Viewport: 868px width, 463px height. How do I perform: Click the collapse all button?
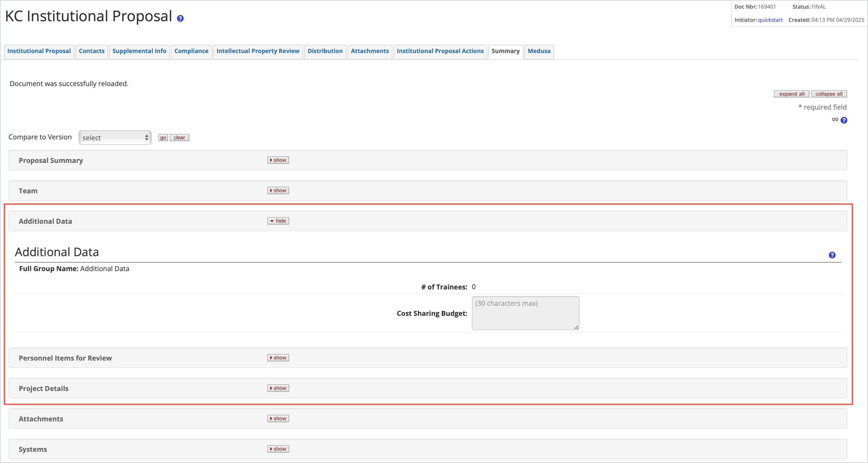click(829, 94)
